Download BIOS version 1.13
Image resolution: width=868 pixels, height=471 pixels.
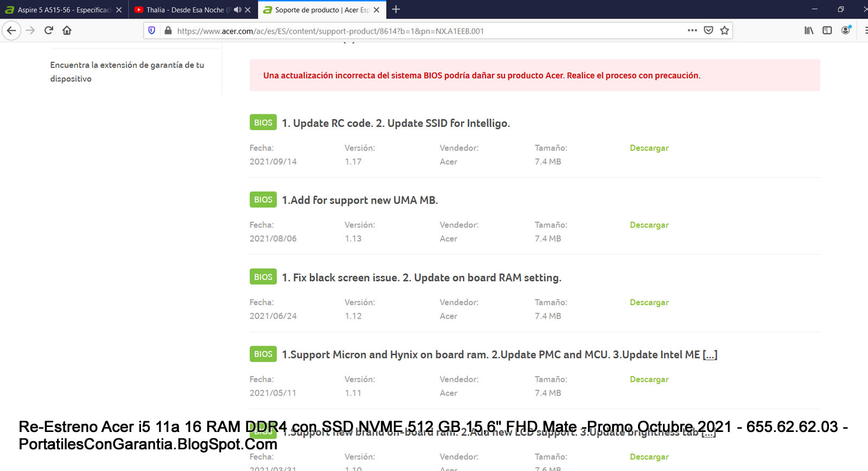[649, 225]
